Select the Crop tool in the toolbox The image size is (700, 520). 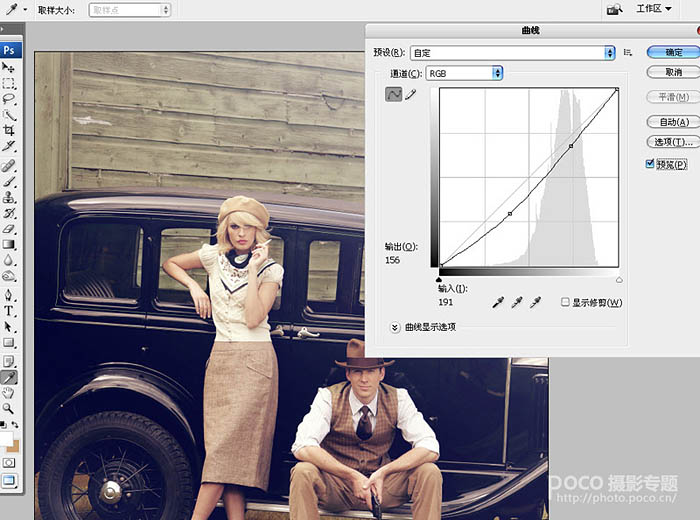click(x=9, y=132)
